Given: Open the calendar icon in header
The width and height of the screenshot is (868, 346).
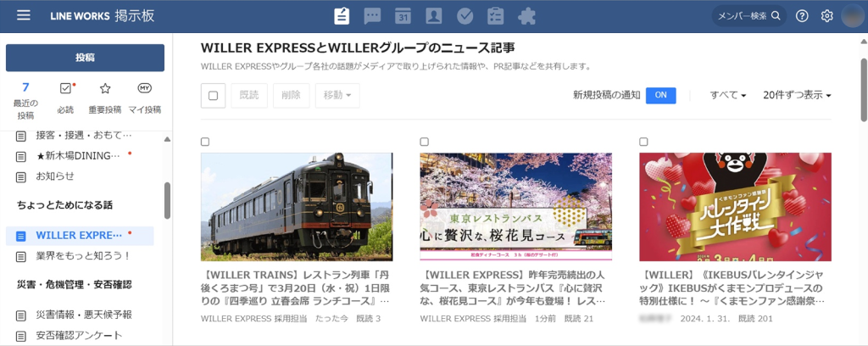Looking at the screenshot, I should [403, 16].
